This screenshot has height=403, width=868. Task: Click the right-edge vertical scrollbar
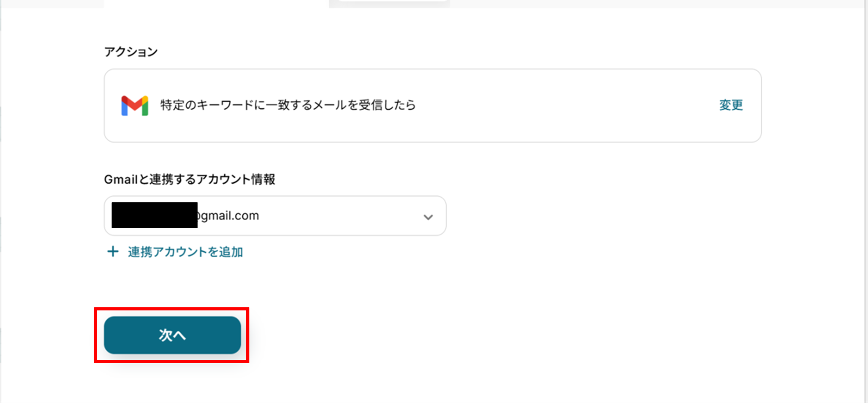[866, 201]
